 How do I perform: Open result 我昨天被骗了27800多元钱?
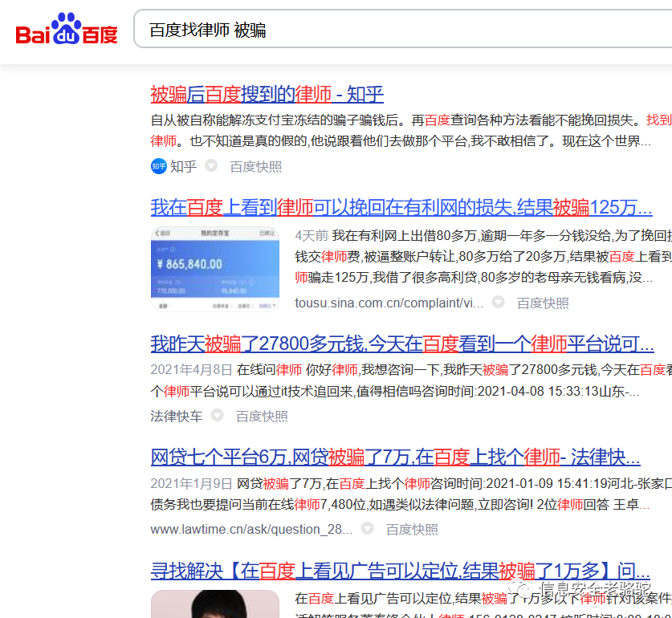(x=402, y=344)
